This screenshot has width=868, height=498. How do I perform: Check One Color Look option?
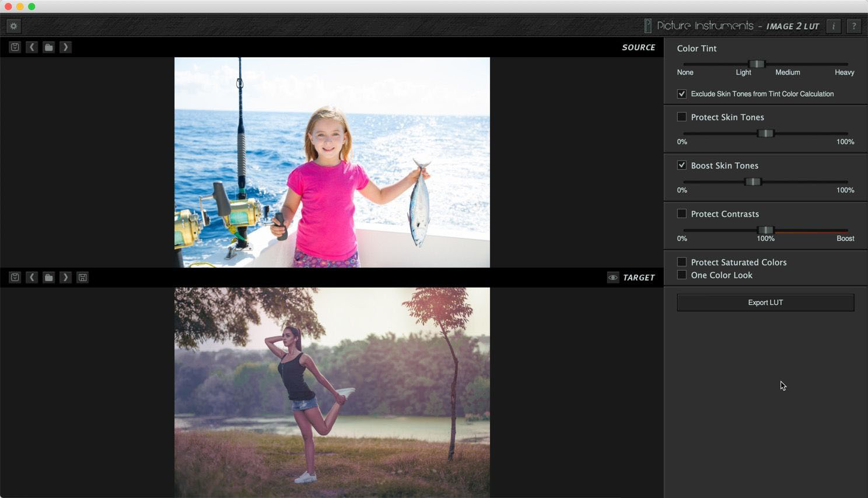coord(681,275)
